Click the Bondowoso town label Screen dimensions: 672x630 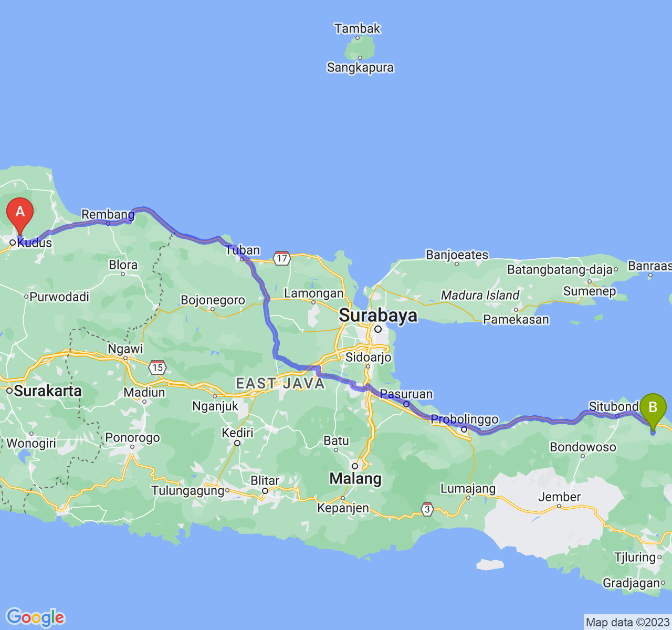click(583, 447)
